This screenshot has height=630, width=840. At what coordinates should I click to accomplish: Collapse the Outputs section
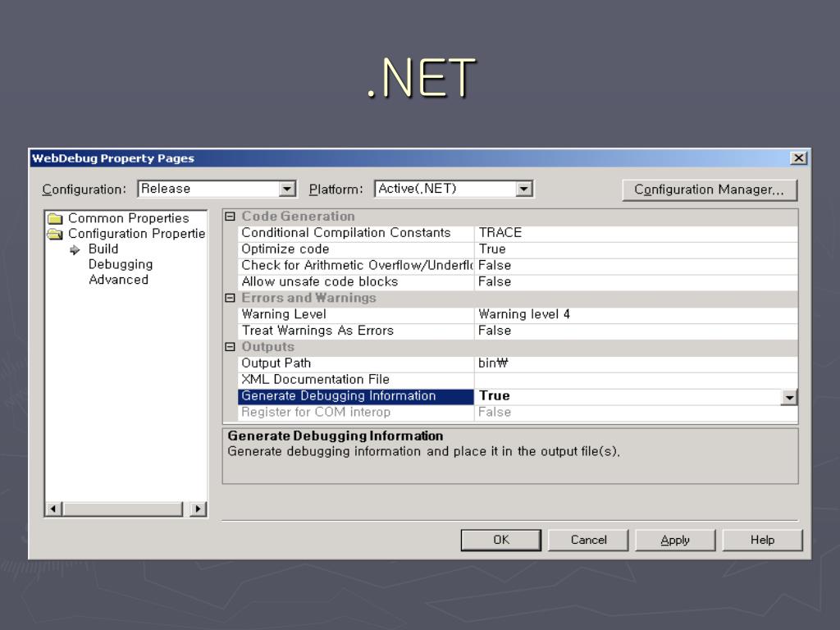pyautogui.click(x=230, y=347)
